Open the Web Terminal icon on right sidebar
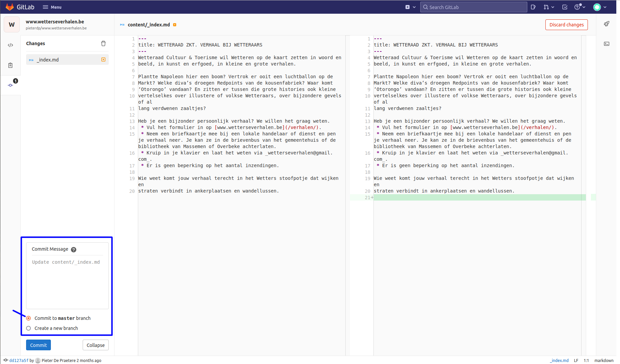620x364 pixels. (606, 44)
